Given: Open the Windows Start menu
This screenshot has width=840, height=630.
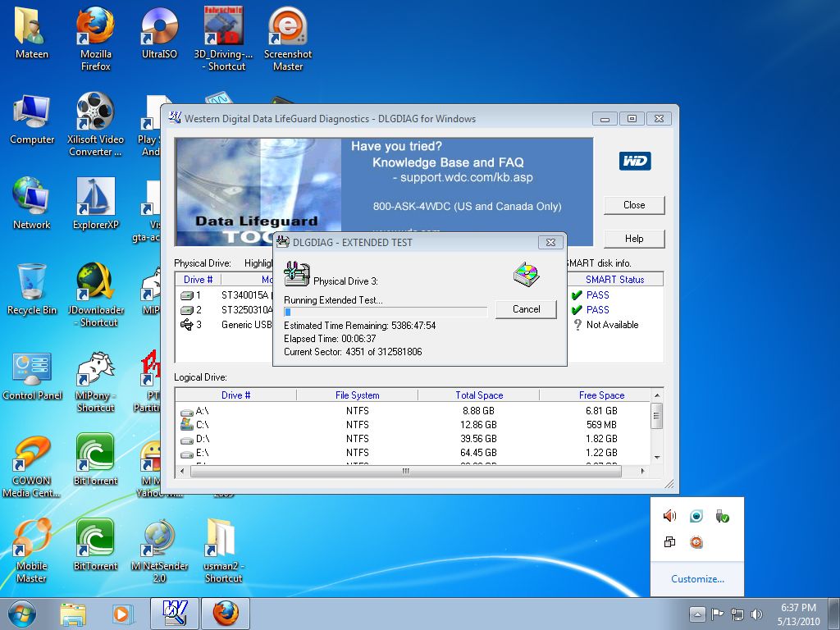Looking at the screenshot, I should pos(22,614).
